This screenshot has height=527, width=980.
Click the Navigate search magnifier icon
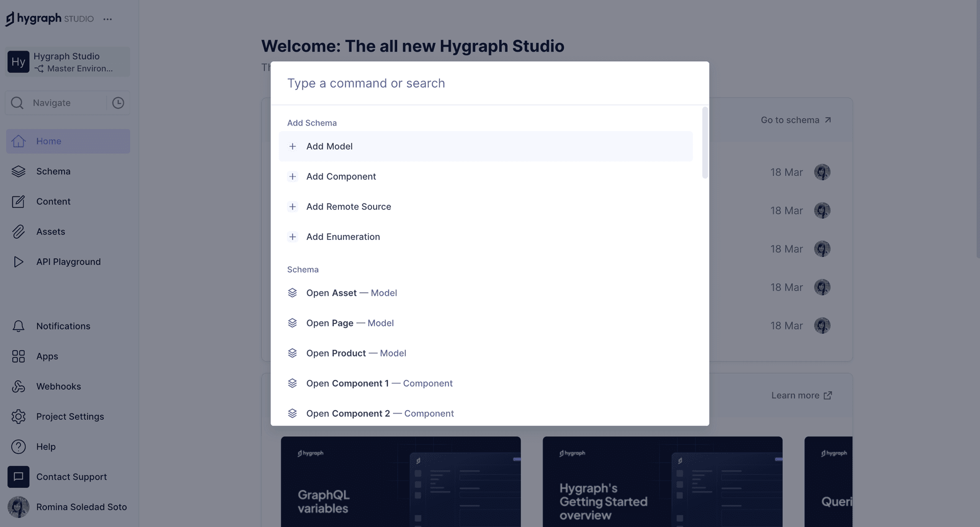click(x=17, y=103)
